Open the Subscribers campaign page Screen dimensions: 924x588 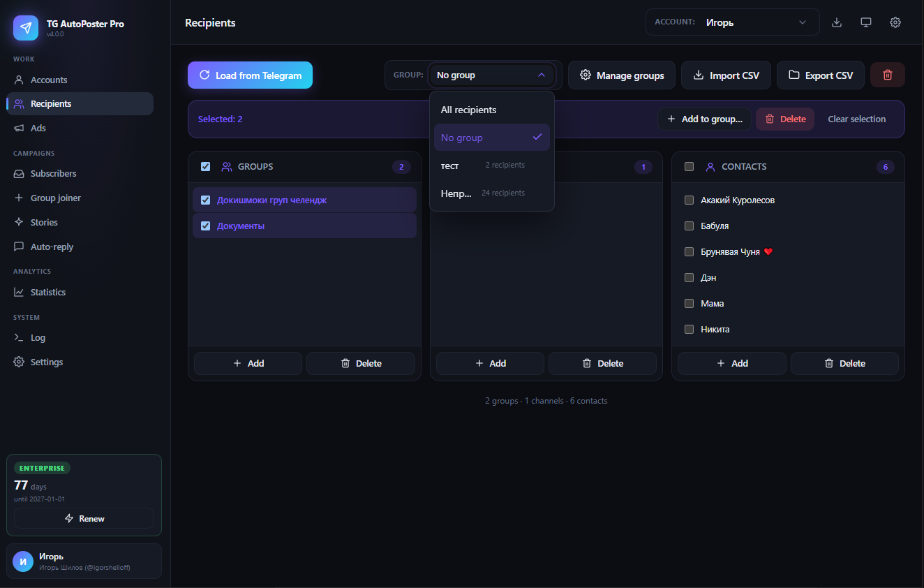(x=80, y=173)
